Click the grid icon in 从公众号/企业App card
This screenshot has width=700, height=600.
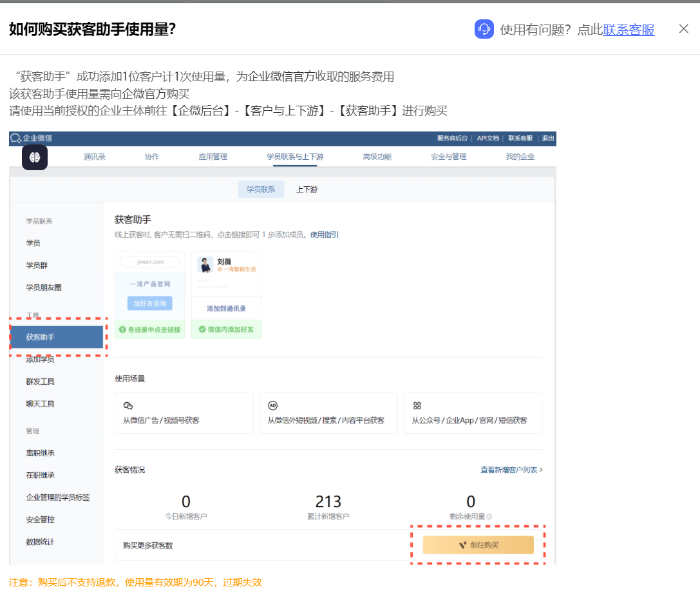click(x=417, y=405)
